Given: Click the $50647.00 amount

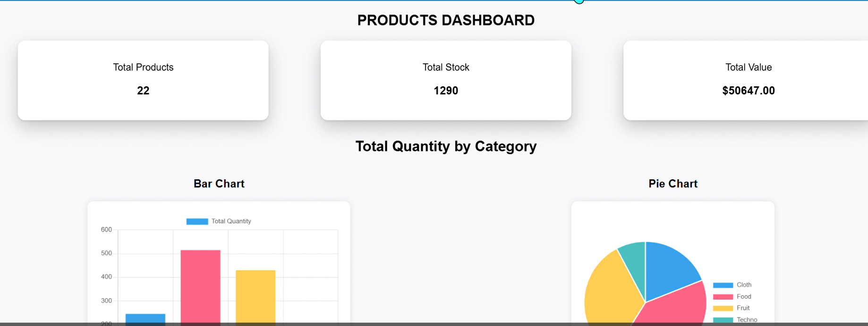Looking at the screenshot, I should point(749,91).
